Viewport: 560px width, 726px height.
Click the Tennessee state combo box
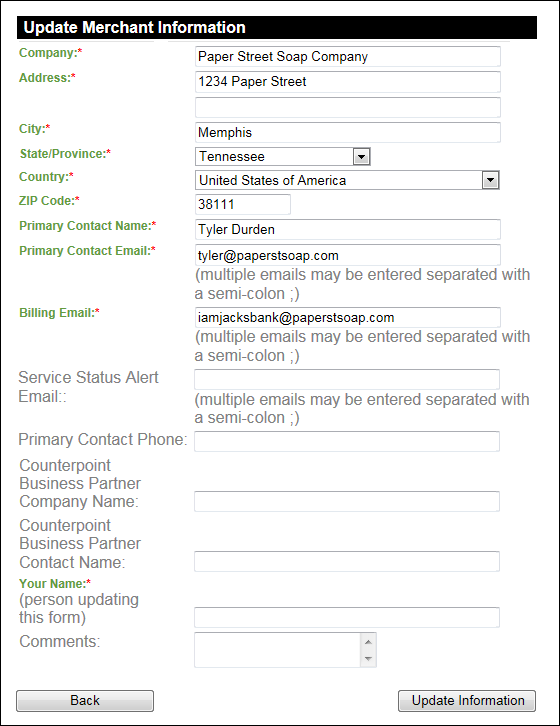click(283, 156)
